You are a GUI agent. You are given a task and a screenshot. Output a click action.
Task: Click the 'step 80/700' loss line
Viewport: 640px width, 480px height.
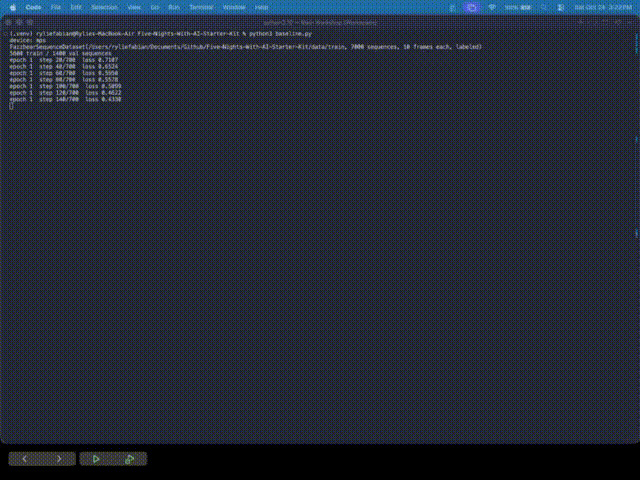(x=64, y=80)
